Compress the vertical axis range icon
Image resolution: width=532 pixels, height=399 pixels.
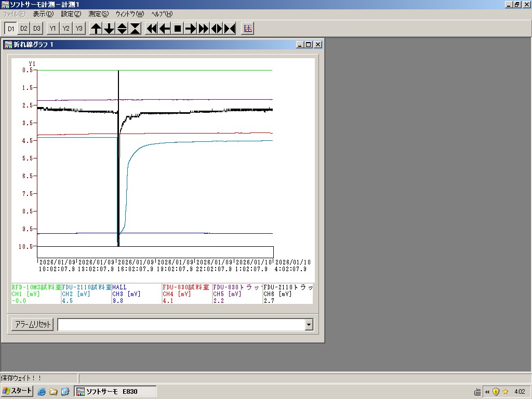point(135,29)
